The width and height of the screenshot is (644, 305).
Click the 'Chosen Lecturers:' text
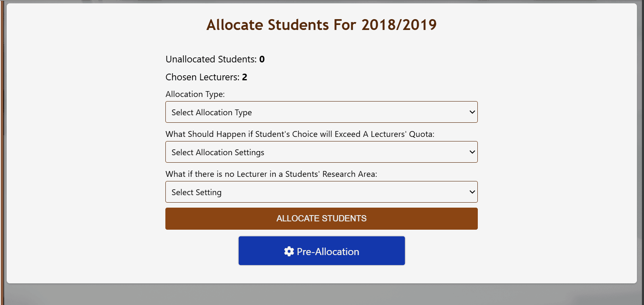(x=202, y=77)
